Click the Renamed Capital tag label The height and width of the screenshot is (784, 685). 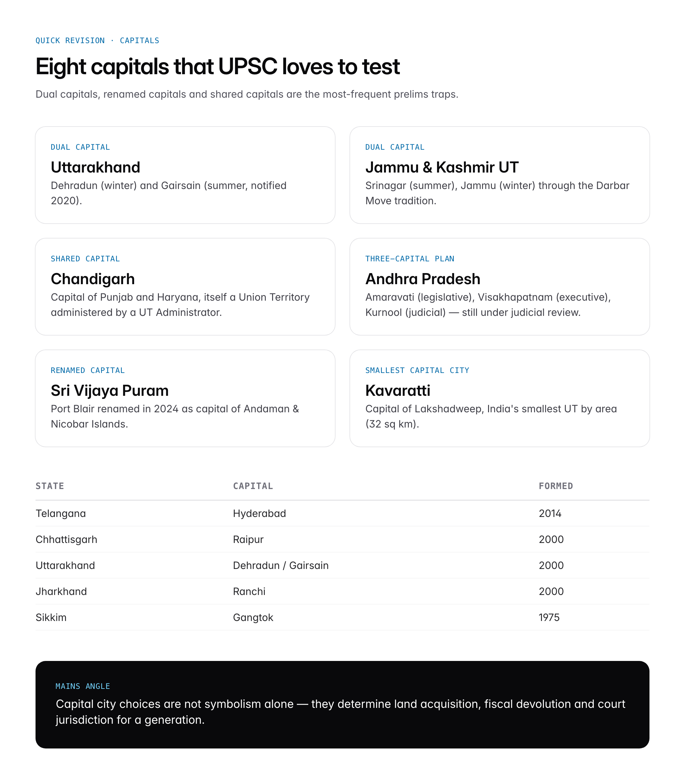pos(88,370)
